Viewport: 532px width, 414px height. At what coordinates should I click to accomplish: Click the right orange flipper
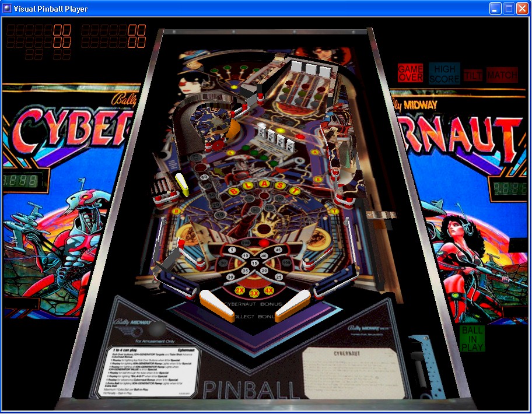292,305
